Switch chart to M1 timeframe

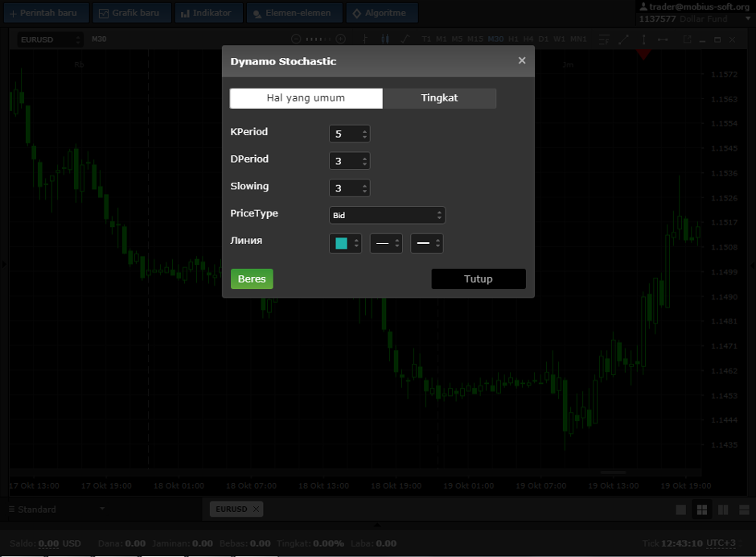442,39
